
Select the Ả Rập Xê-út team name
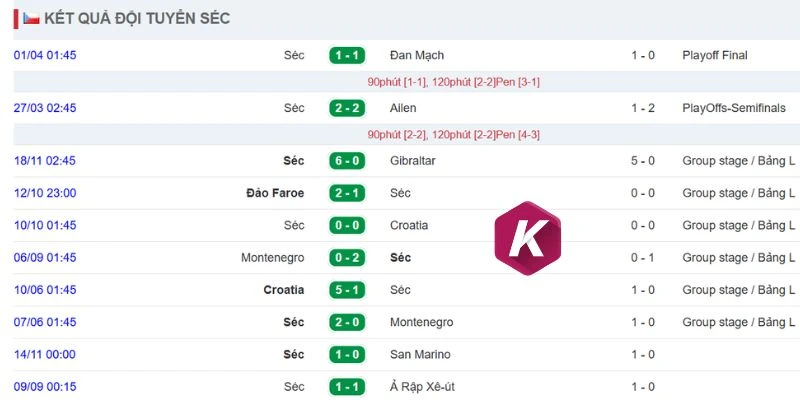point(422,387)
